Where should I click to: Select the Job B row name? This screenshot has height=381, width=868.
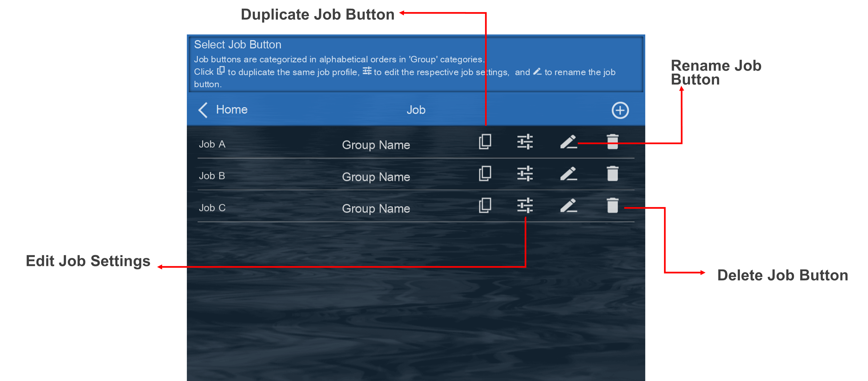(212, 176)
